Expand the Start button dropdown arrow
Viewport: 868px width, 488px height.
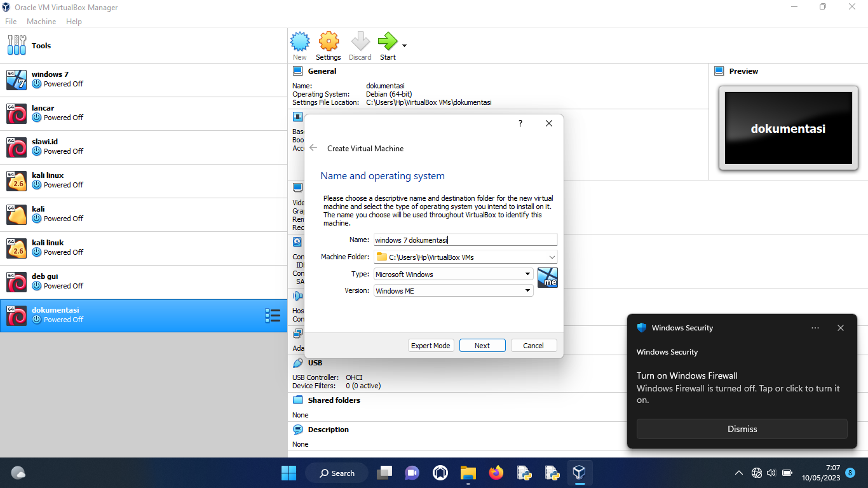(404, 46)
